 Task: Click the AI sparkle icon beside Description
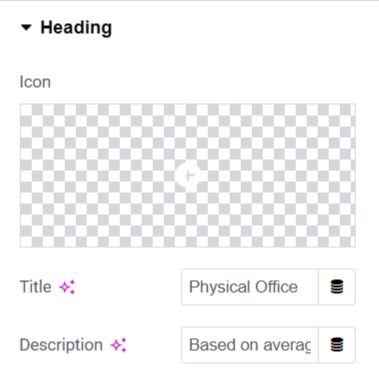118,345
